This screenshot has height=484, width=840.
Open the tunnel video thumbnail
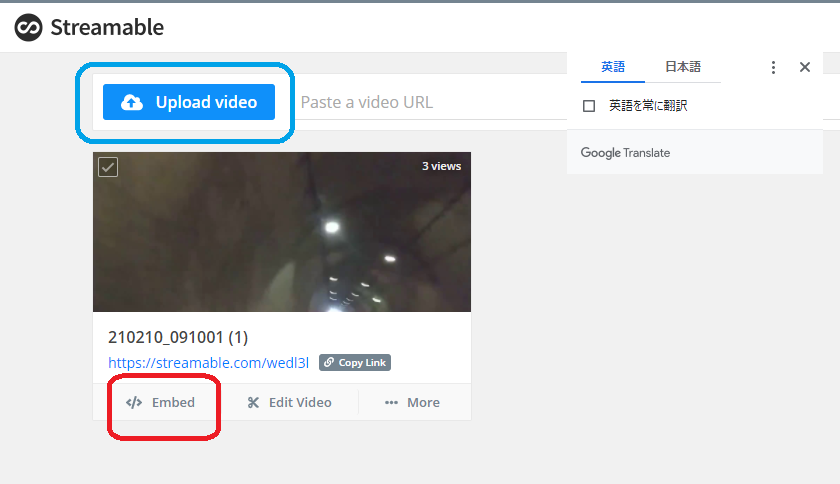tap(282, 232)
